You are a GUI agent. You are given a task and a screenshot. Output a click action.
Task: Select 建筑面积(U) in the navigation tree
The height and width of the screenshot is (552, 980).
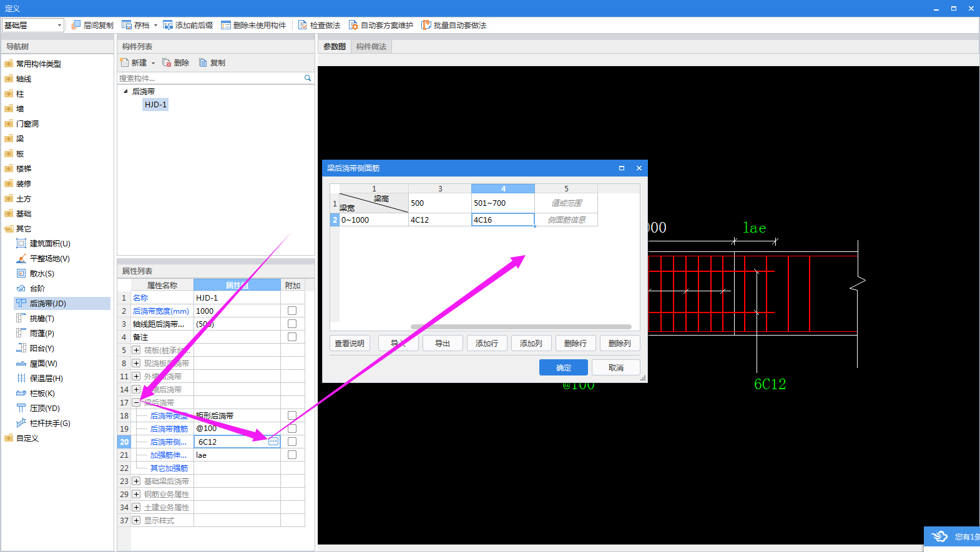pyautogui.click(x=50, y=244)
